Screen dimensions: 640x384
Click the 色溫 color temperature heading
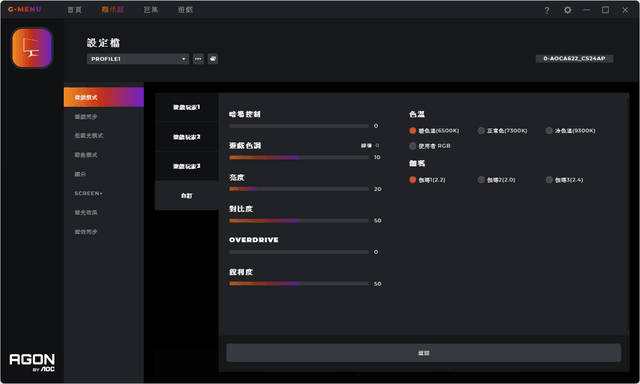coord(417,114)
